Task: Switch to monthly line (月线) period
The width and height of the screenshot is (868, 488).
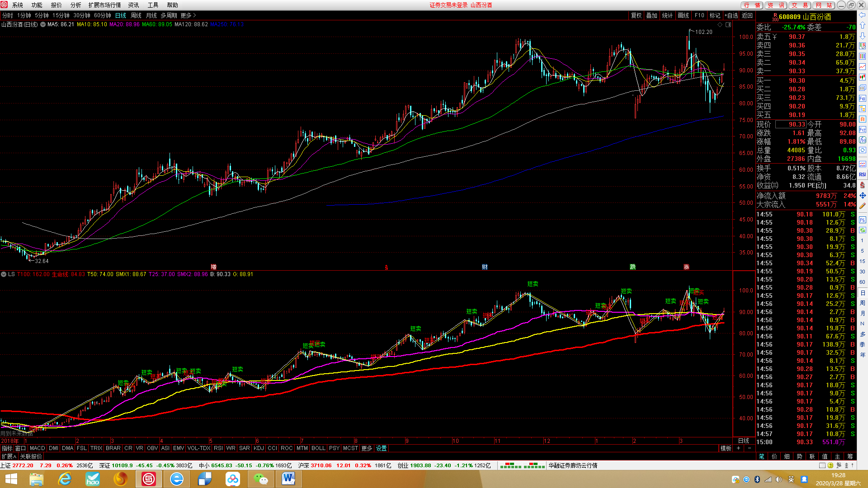Action: (151, 15)
